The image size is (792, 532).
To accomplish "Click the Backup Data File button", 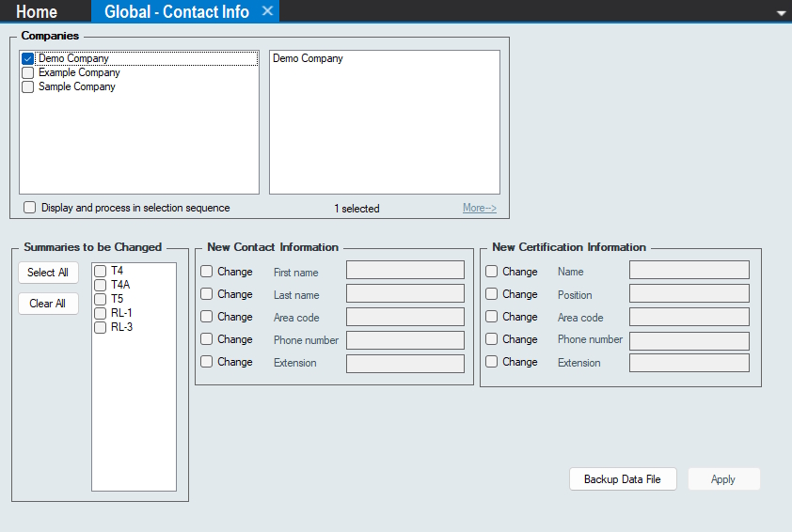I will click(623, 479).
